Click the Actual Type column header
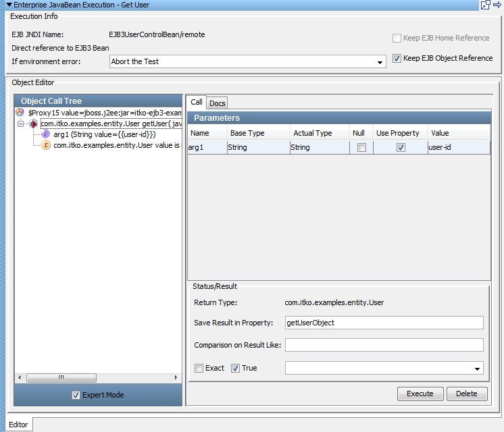The width and height of the screenshot is (504, 432). coord(320,133)
